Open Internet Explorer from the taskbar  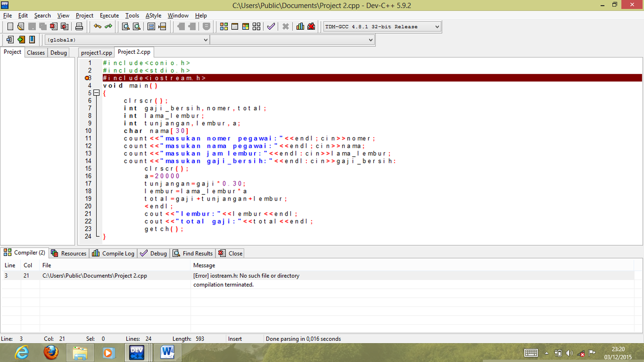point(22,352)
